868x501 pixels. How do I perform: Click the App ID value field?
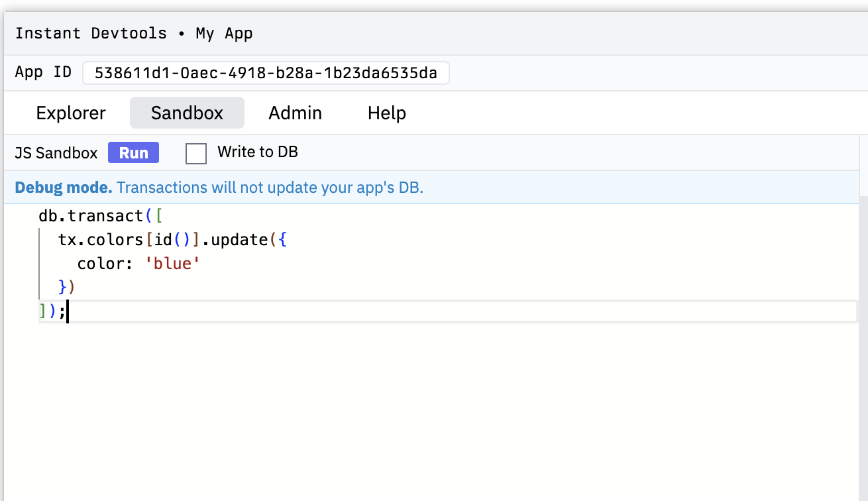click(x=266, y=73)
